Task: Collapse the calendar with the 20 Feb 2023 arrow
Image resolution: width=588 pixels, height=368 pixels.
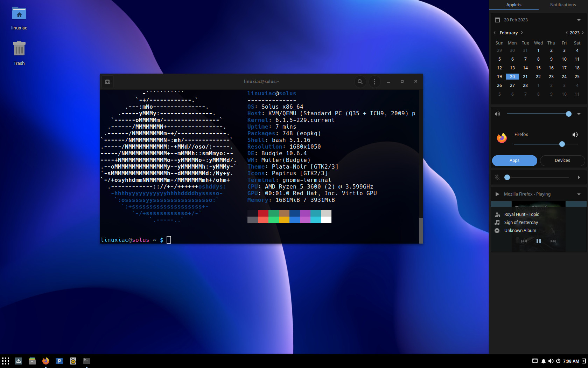Action: [x=579, y=20]
